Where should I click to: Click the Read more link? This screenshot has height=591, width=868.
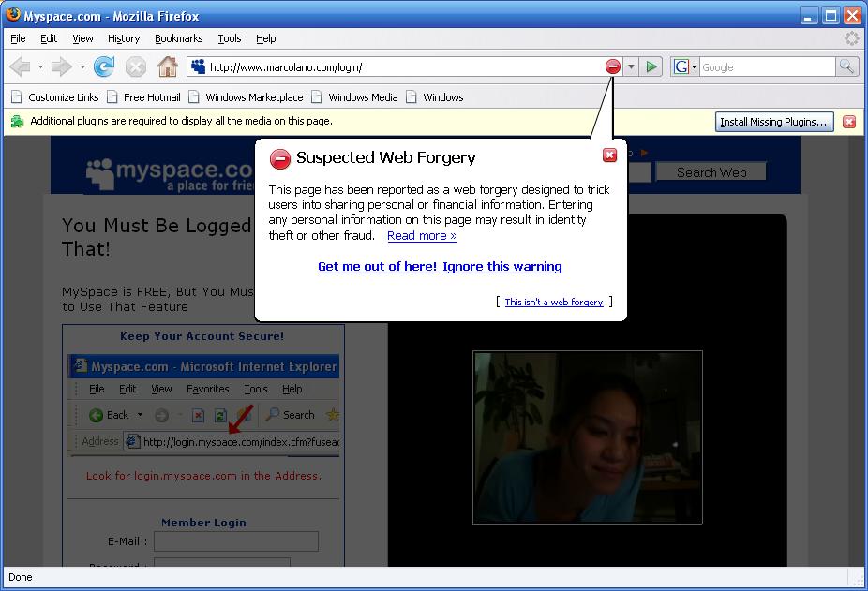(422, 235)
